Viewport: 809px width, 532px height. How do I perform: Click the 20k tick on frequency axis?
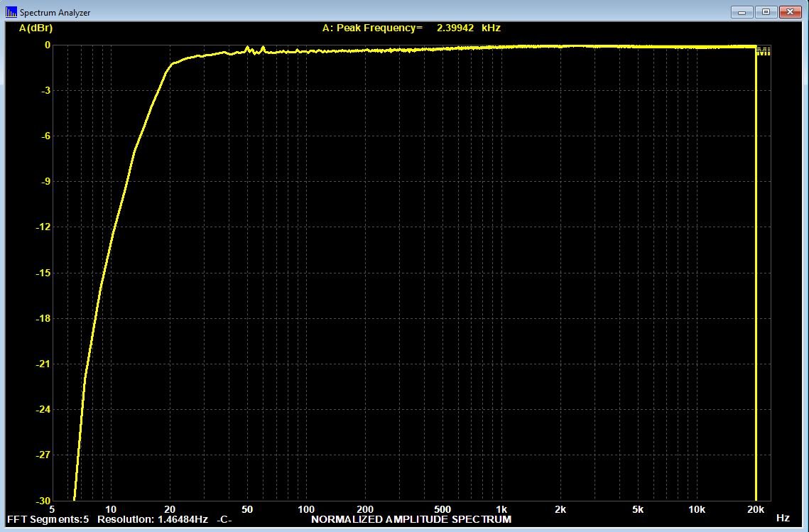[x=755, y=509]
